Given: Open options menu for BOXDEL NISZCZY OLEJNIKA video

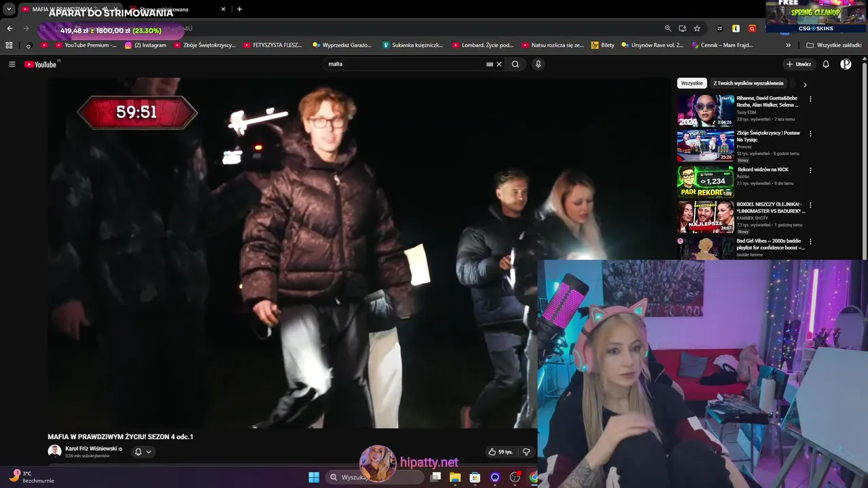Looking at the screenshot, I should (810, 205).
